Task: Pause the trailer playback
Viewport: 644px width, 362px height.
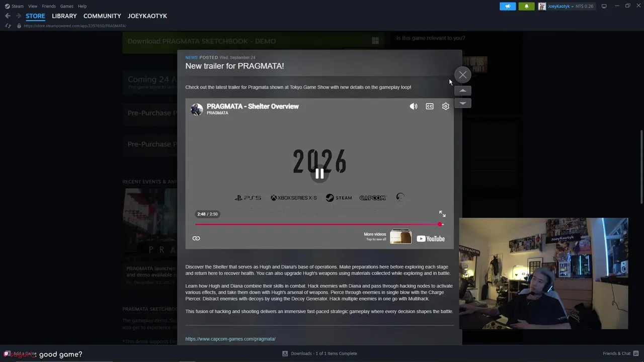Action: pos(319,174)
